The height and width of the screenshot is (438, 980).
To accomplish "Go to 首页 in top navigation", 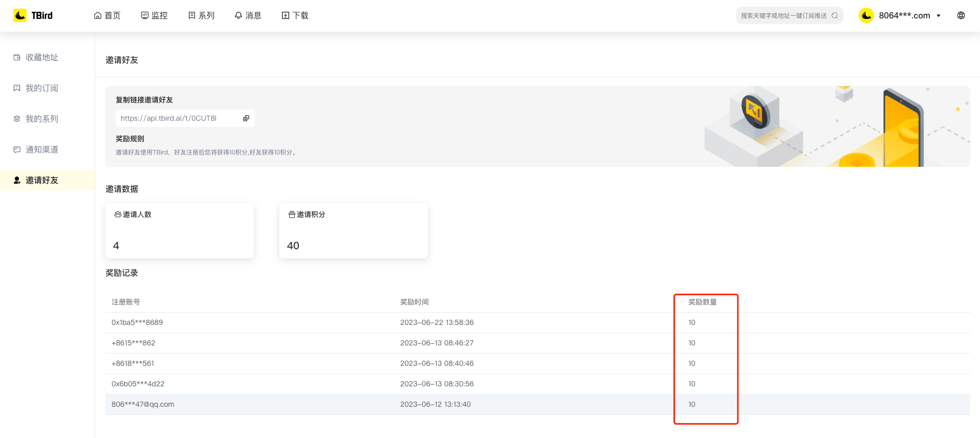I will point(107,15).
